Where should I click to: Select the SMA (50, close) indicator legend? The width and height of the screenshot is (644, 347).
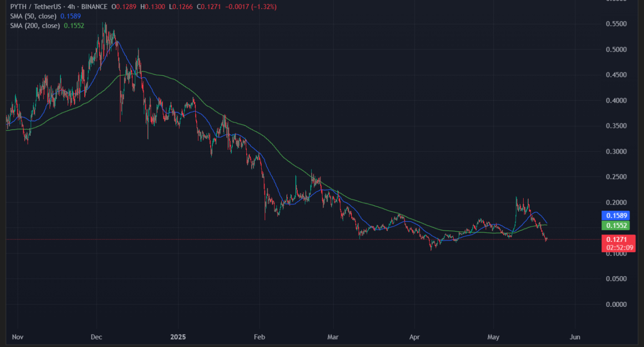coord(33,16)
